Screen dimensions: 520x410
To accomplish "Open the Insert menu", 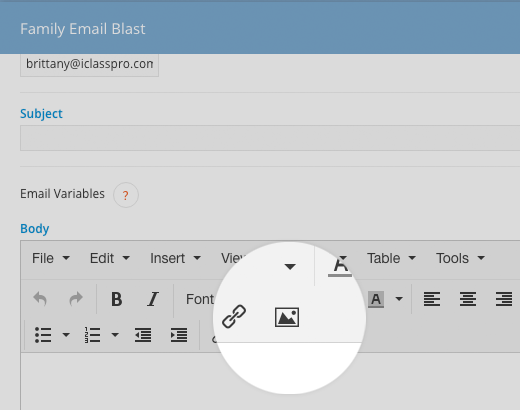I will tap(175, 258).
